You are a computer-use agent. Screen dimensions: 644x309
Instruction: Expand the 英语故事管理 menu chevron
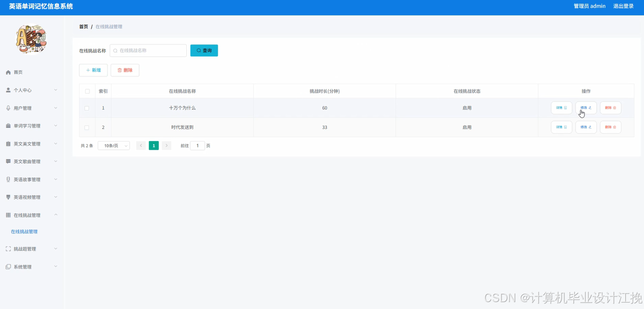(56, 179)
